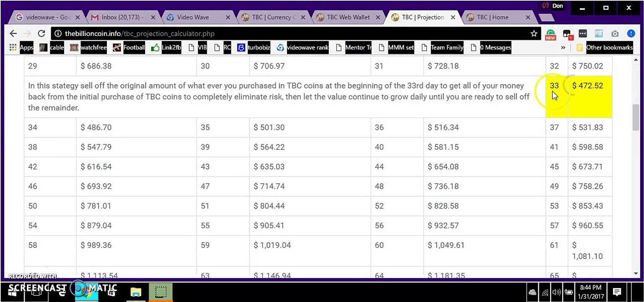Close the TBC Web Wallet tab

pos(378,18)
